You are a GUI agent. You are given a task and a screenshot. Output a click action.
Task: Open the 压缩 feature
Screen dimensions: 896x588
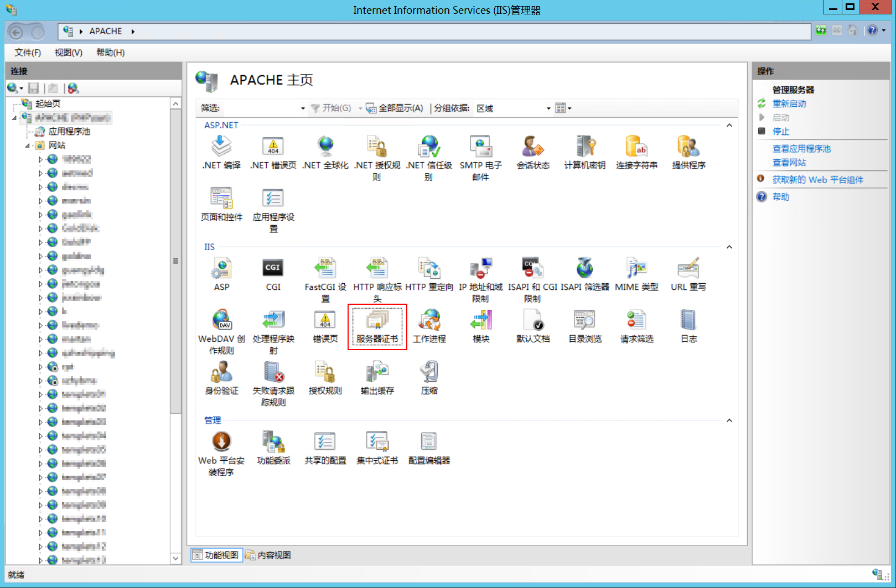click(429, 378)
